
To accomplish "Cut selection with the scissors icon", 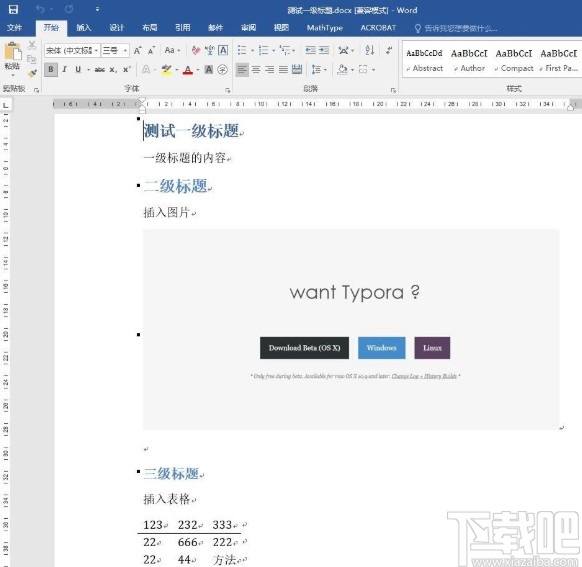I will click(32, 46).
